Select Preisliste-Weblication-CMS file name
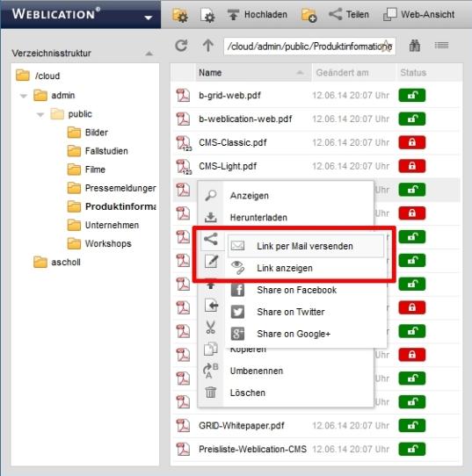 252,450
